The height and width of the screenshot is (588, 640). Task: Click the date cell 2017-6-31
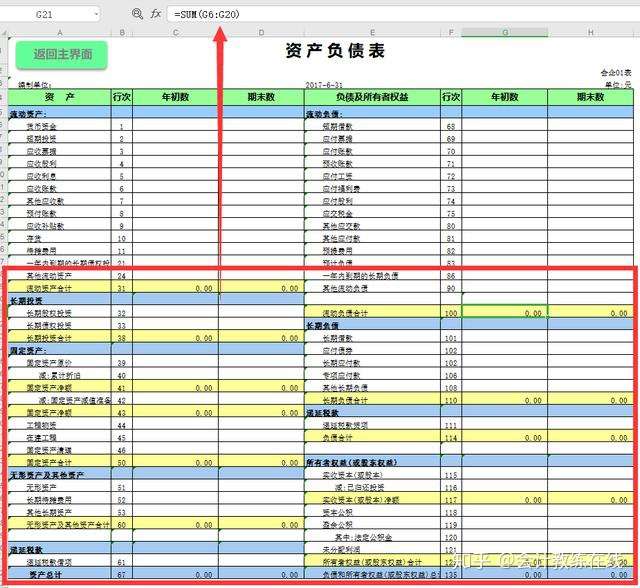click(x=324, y=85)
